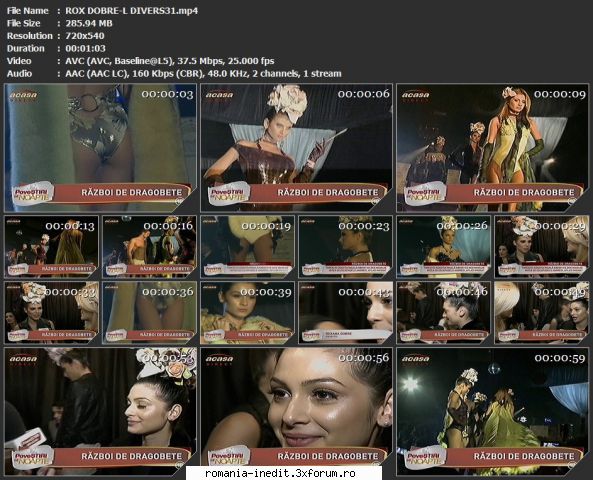The width and height of the screenshot is (593, 480).
Task: Click the resolution value 720x540
Action: pyautogui.click(x=85, y=36)
